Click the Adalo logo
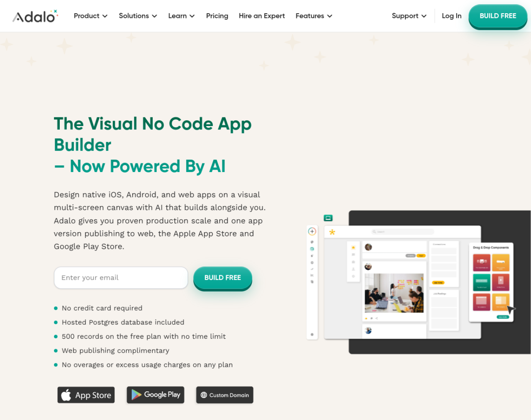 (35, 16)
